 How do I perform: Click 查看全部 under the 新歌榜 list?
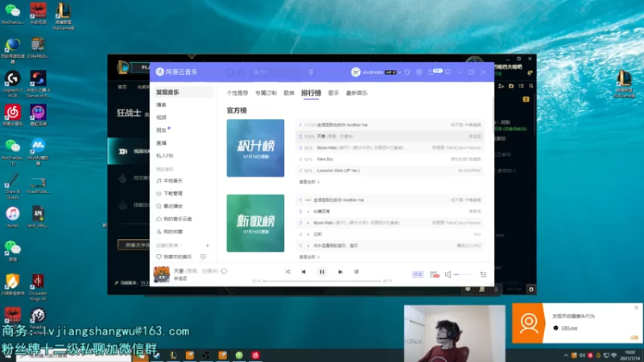click(309, 257)
